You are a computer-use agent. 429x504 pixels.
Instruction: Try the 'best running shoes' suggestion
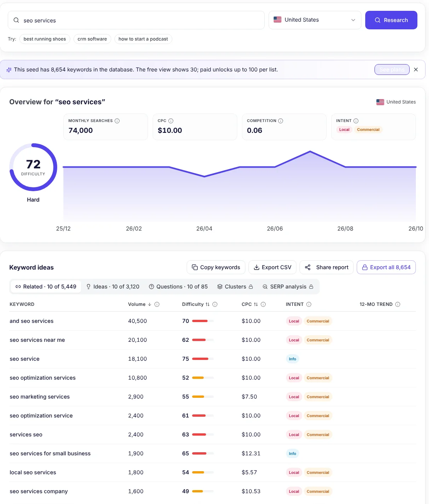point(45,39)
